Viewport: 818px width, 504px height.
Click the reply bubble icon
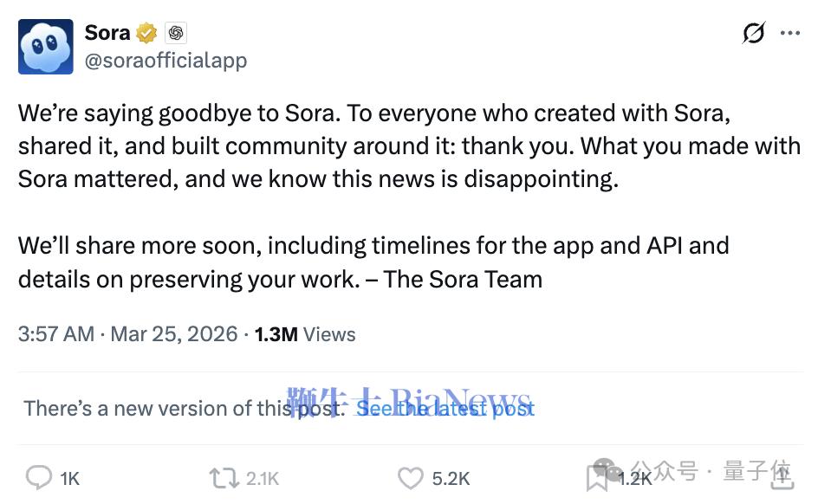coord(38,477)
